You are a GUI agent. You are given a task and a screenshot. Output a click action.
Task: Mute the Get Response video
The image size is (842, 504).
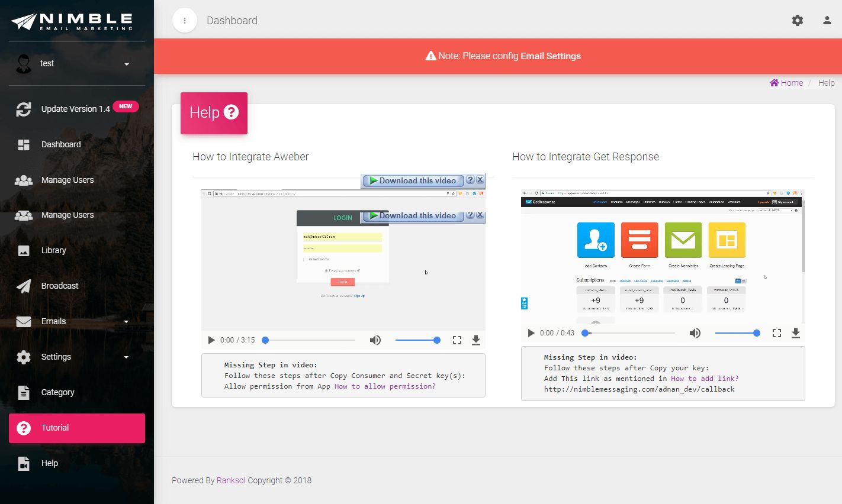click(695, 333)
